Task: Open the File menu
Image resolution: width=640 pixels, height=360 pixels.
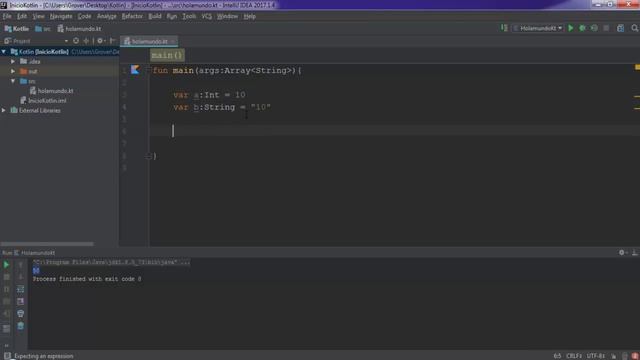Action: 7,16
